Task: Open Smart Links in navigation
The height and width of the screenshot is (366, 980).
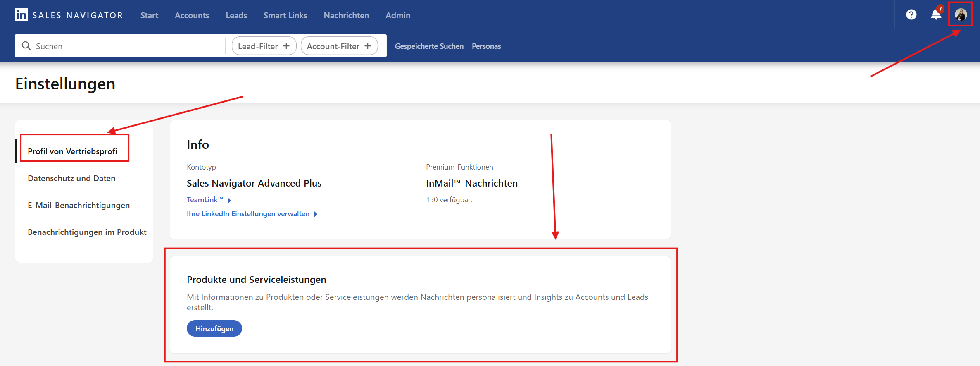Action: click(285, 15)
